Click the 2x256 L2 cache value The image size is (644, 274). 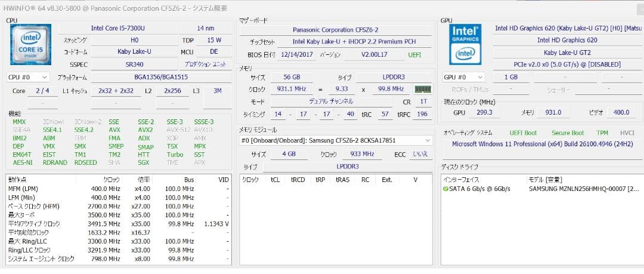tap(172, 91)
